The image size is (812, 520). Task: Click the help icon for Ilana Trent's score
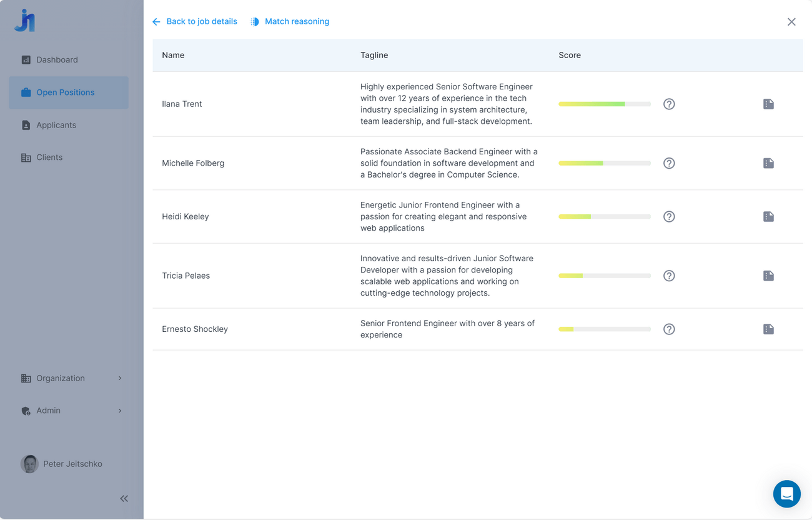(669, 104)
